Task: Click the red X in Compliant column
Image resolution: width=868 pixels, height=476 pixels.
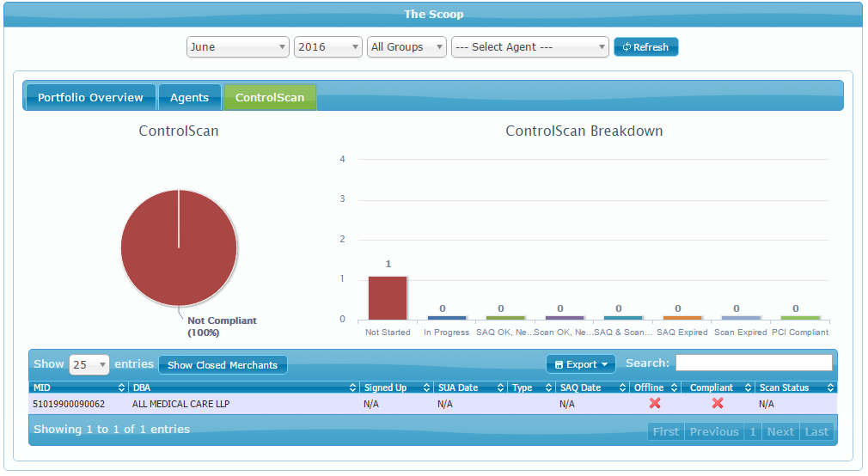Action: point(718,403)
